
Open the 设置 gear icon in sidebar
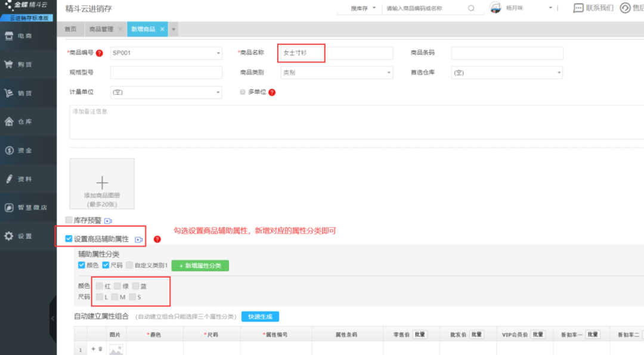click(x=9, y=236)
